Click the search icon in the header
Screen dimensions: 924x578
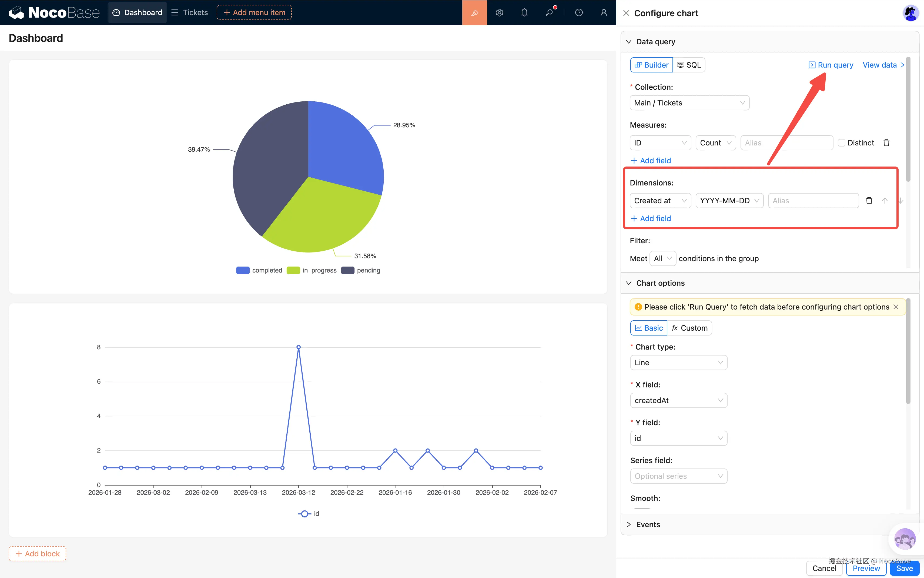(x=550, y=12)
